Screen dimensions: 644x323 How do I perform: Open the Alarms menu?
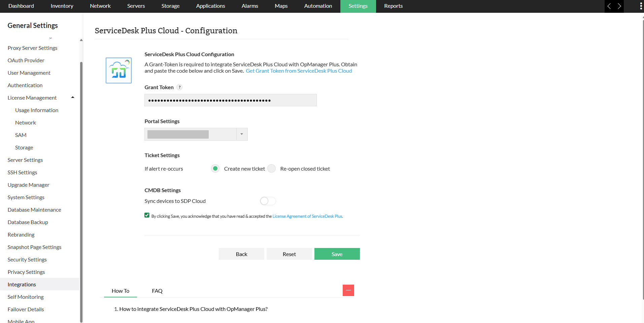[x=250, y=6]
